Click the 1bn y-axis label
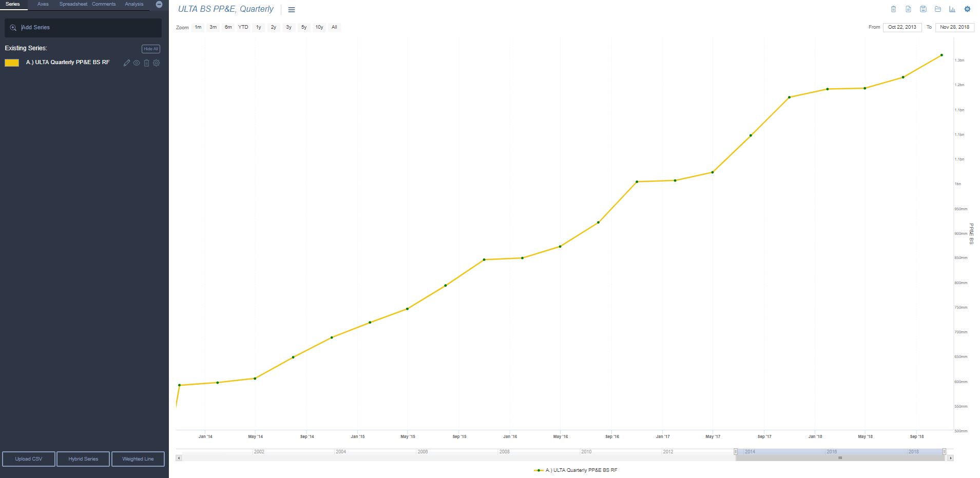 tap(958, 184)
